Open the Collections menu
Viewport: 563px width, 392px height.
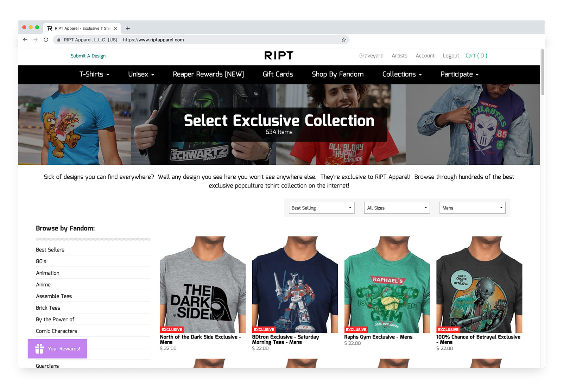(402, 74)
